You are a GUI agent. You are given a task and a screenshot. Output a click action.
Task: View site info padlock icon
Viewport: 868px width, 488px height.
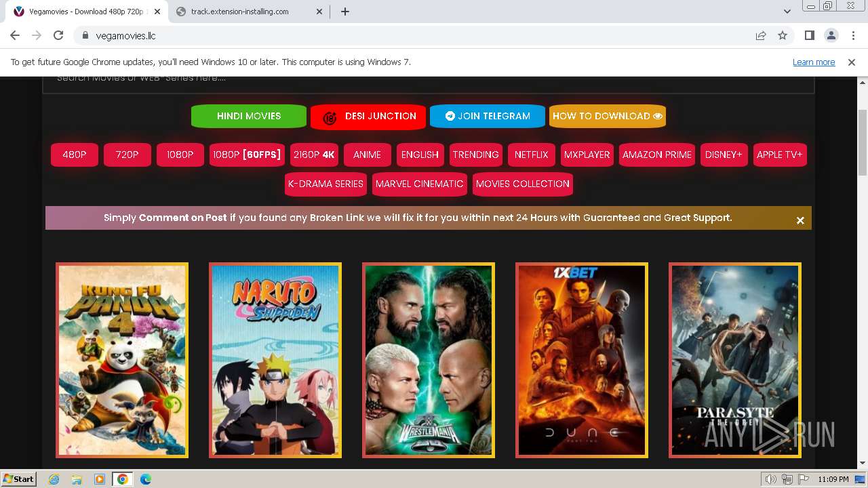tap(85, 35)
